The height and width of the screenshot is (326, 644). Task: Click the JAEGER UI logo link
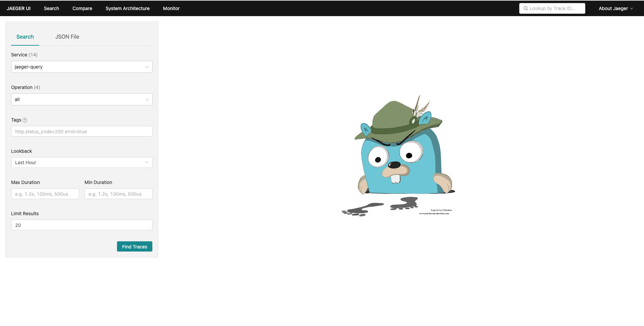click(x=18, y=8)
